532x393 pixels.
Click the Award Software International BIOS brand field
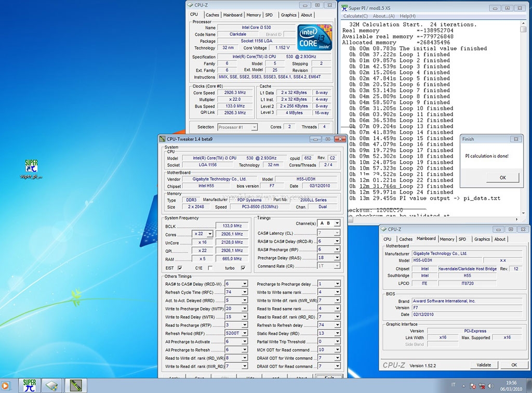(467, 301)
